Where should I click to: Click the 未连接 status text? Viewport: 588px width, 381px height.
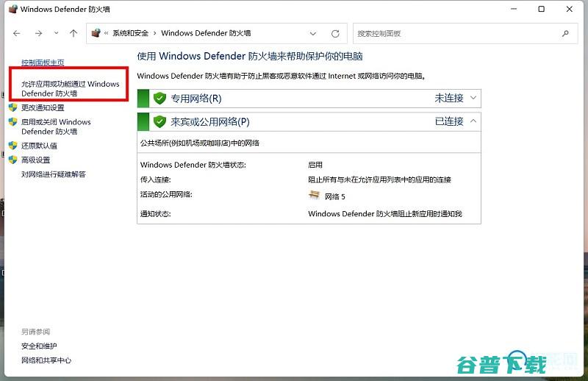pos(449,98)
